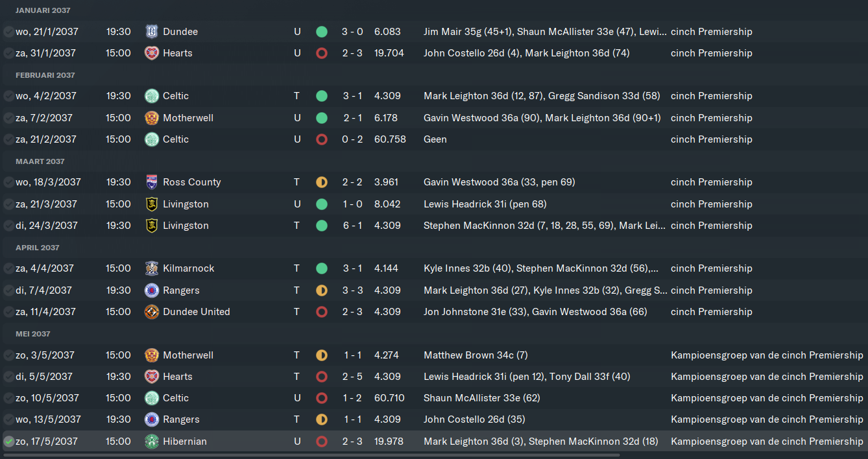The width and height of the screenshot is (868, 459).
Task: Toggle the green checkmark on 17/5/2037 Hibernian row
Action: coord(8,441)
